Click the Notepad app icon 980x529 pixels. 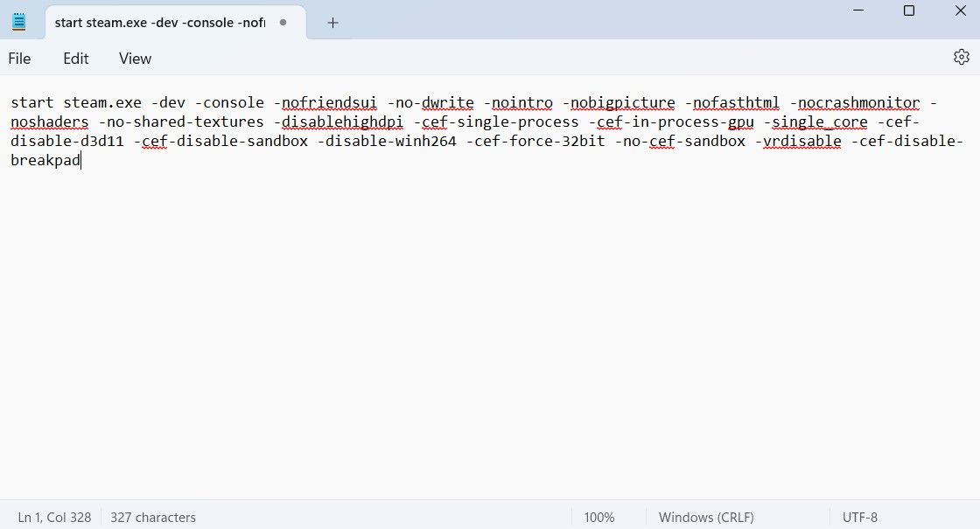pos(18,23)
